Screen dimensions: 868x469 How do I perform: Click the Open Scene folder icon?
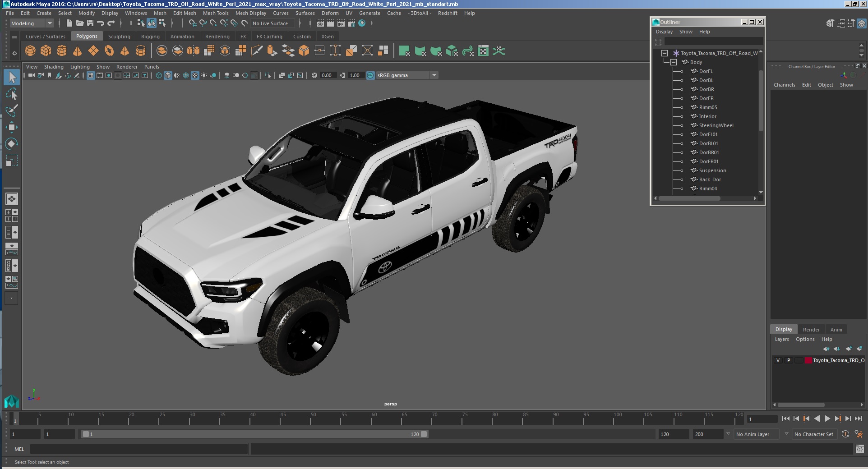(x=80, y=23)
